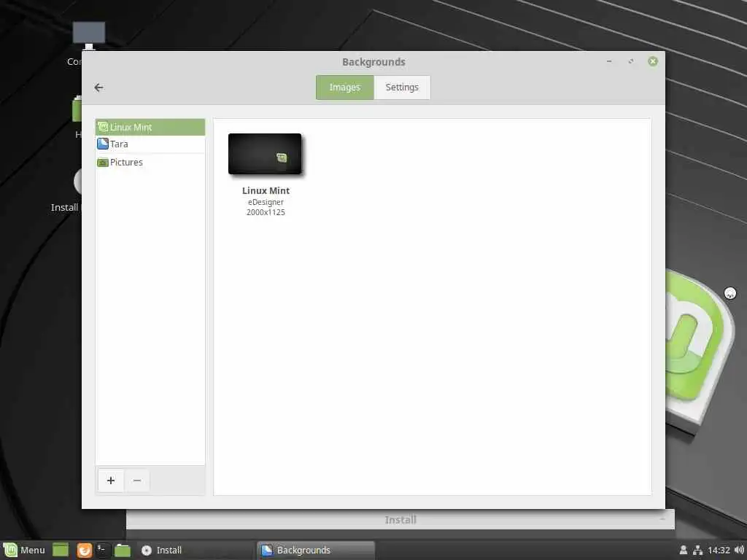Click the show desktop icon in panel
The image size is (747, 560).
coord(61,550)
